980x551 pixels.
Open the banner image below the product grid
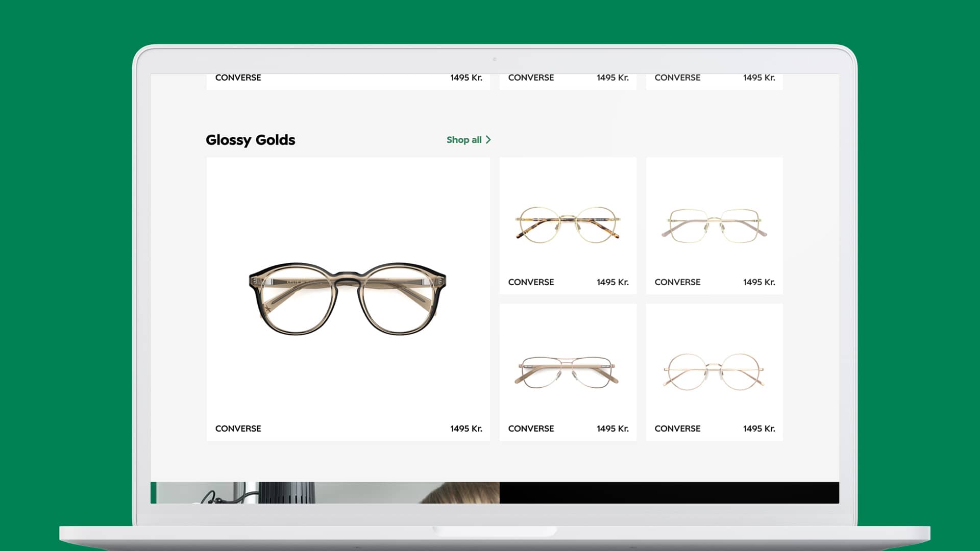325,493
